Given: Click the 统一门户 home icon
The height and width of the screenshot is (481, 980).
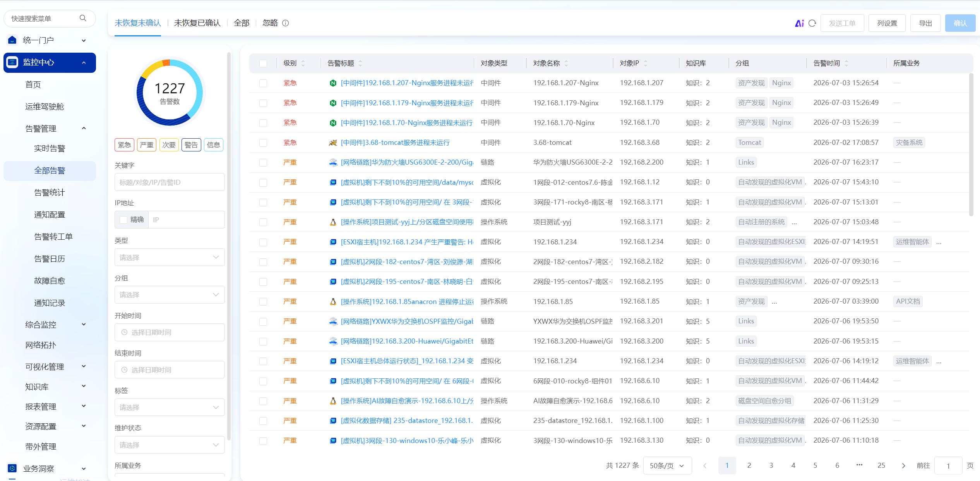Looking at the screenshot, I should click(12, 40).
